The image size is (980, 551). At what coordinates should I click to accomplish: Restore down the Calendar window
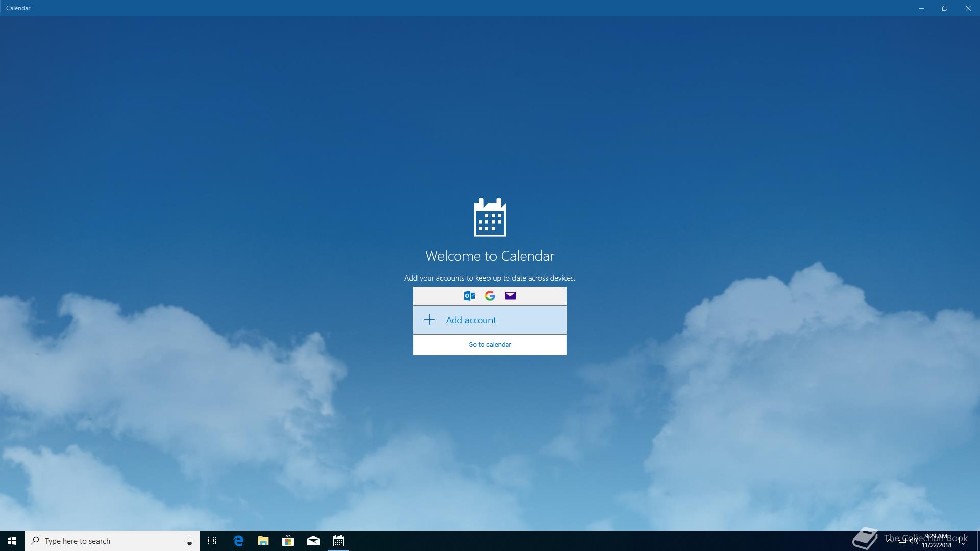[945, 8]
